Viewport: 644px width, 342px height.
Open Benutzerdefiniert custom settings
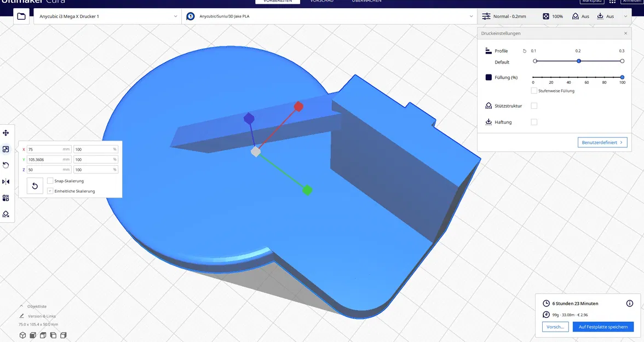tap(602, 142)
